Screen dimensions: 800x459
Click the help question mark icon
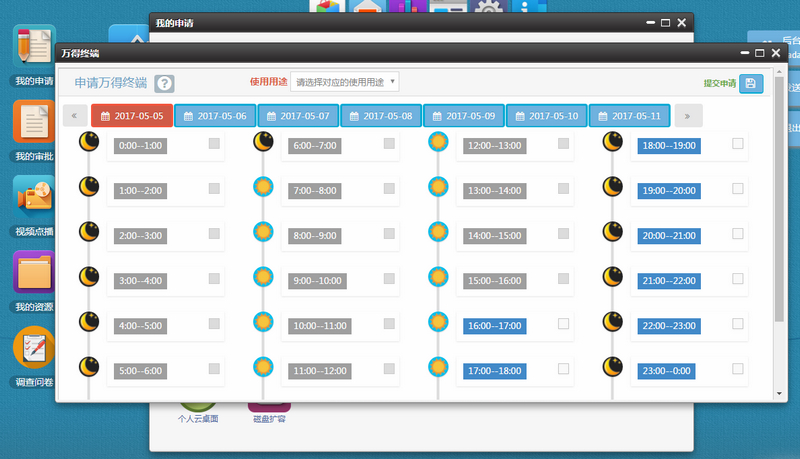click(x=164, y=84)
